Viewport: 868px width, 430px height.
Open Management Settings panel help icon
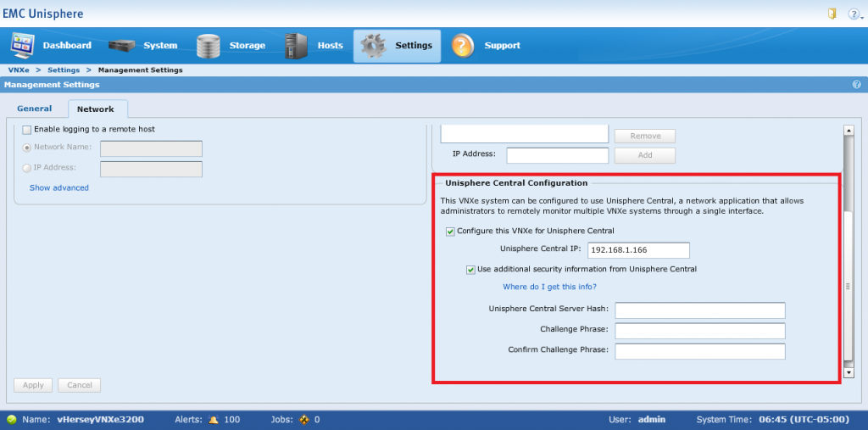point(856,85)
